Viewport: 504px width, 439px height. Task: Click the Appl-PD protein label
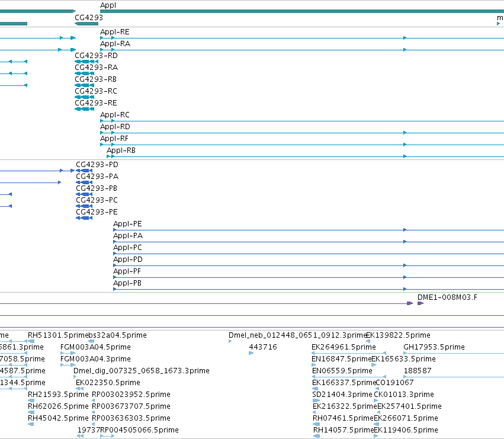[127, 260]
